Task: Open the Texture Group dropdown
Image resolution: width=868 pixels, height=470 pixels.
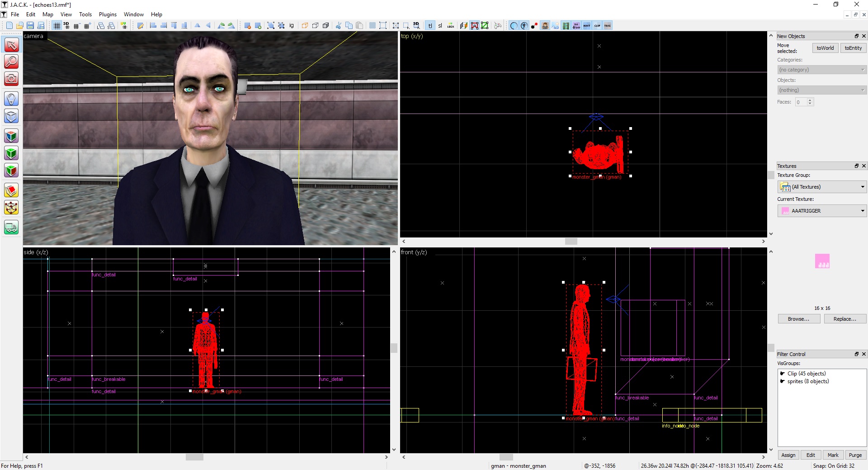Action: (822, 187)
